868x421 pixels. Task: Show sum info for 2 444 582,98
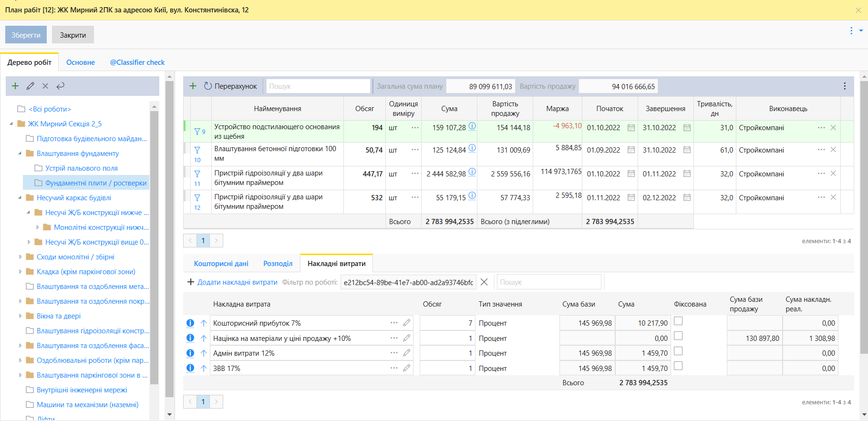[x=472, y=172]
